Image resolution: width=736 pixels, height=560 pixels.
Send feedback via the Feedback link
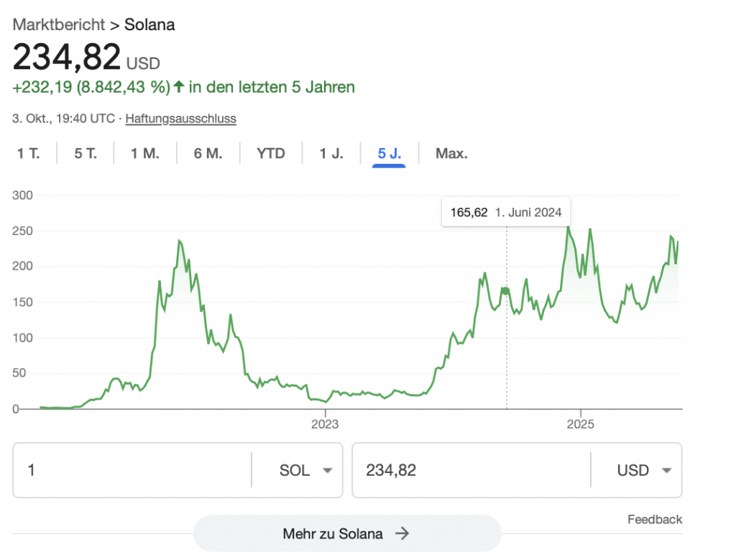click(x=654, y=519)
